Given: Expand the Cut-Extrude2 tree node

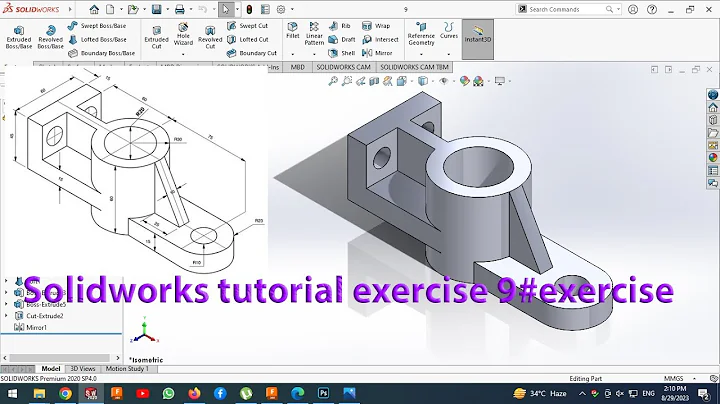Looking at the screenshot, I should [6, 316].
